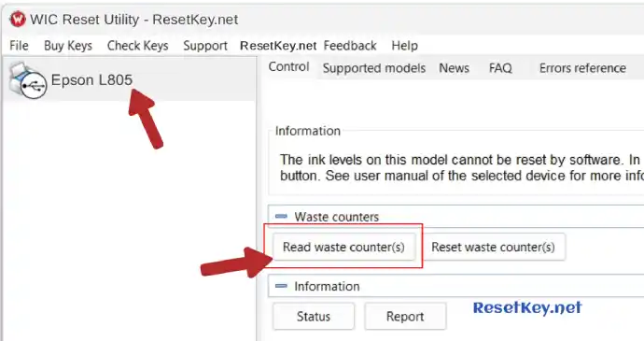Screen dimensions: 644x341
Task: Click the Report button
Action: tap(405, 317)
